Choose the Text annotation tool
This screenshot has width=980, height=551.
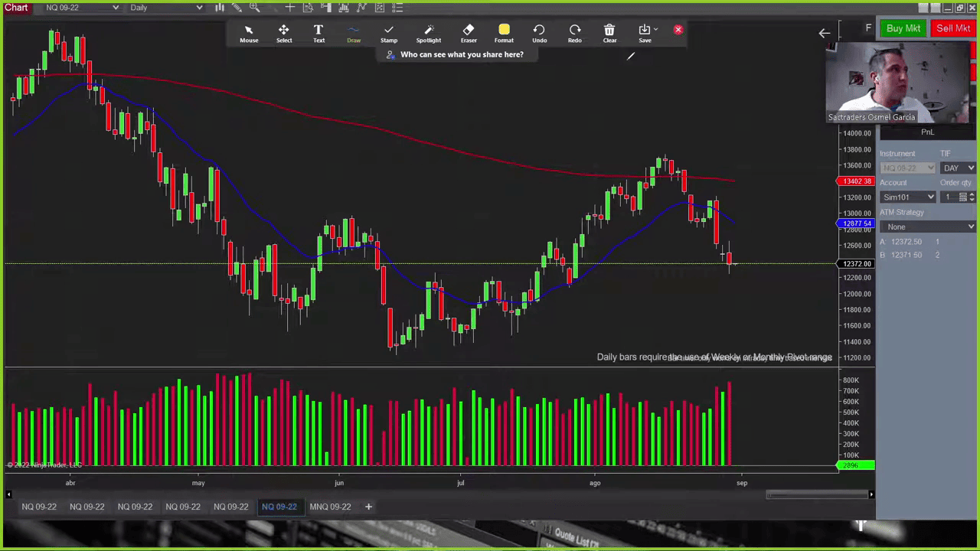(318, 33)
